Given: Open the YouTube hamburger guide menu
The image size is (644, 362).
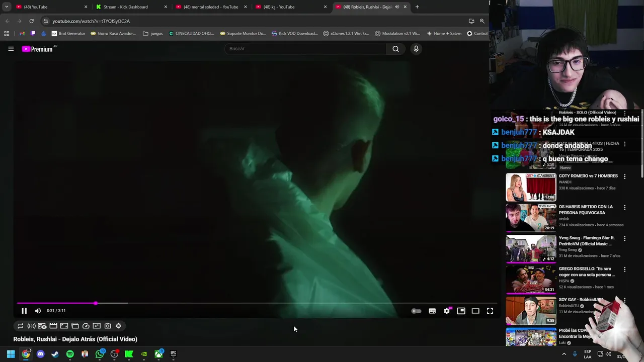Looking at the screenshot, I should pos(11,49).
